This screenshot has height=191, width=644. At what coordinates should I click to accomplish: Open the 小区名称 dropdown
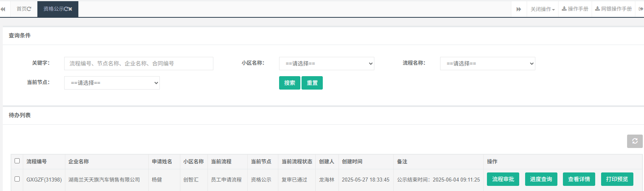click(326, 64)
